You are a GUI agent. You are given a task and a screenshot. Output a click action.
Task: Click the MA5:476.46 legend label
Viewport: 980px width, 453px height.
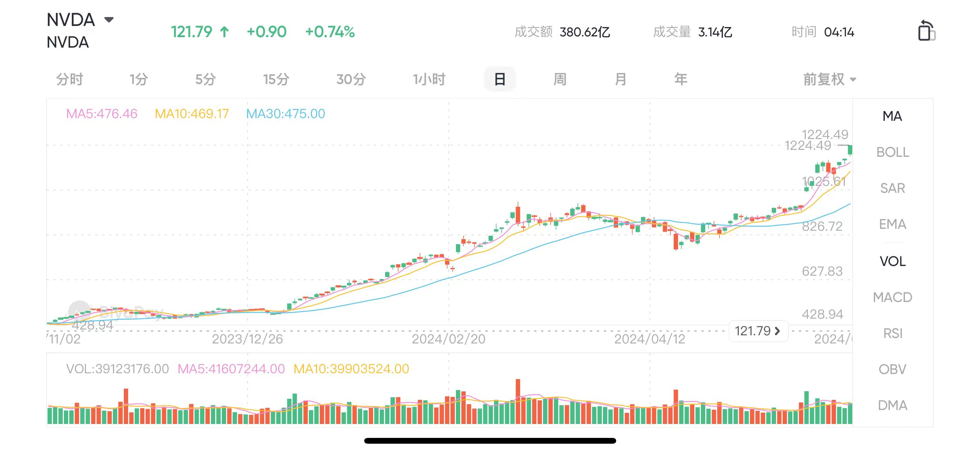click(x=102, y=114)
